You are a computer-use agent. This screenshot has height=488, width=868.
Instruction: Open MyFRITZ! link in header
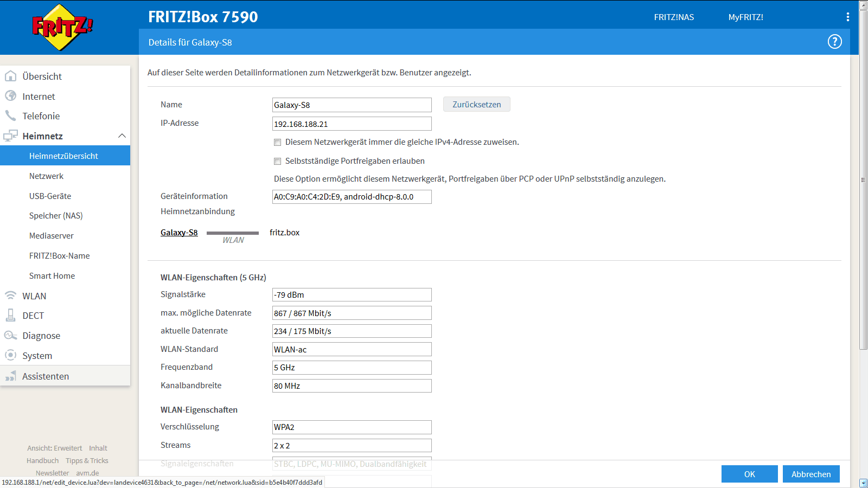745,17
